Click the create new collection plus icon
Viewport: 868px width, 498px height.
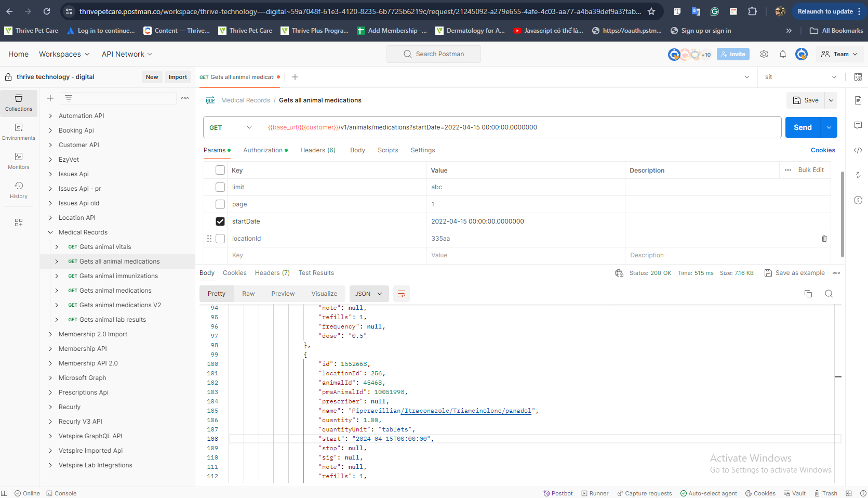click(50, 98)
